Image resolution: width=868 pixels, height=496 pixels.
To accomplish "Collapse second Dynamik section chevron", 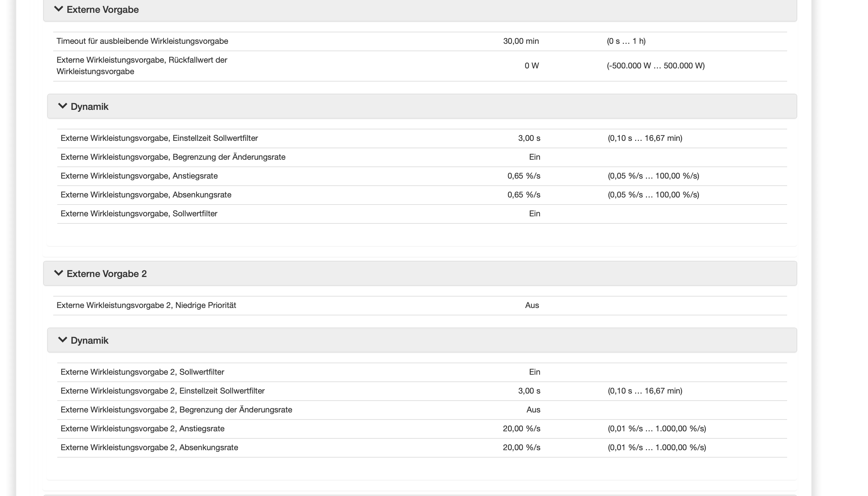I will pyautogui.click(x=63, y=340).
